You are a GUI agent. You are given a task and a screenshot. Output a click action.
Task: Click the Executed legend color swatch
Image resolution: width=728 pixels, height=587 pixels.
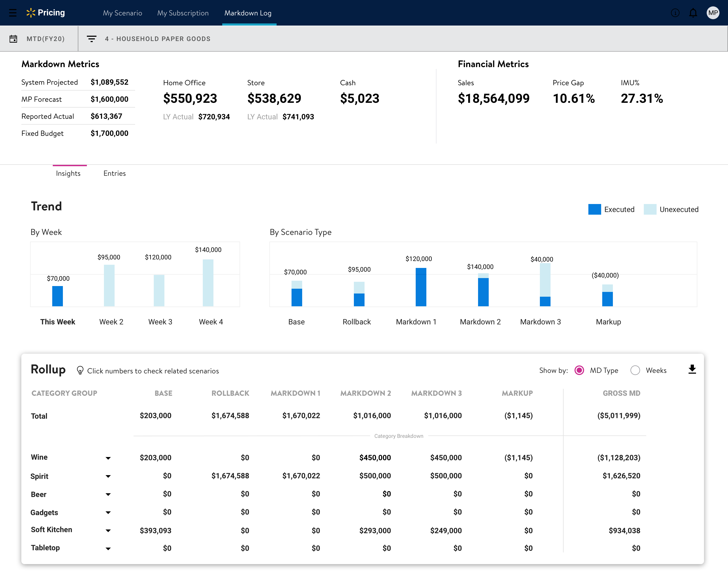coord(595,209)
